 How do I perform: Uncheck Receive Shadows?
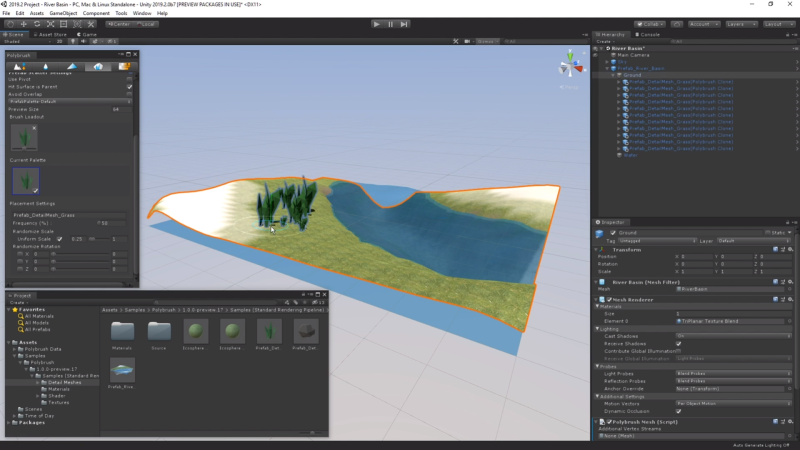pyautogui.click(x=679, y=343)
